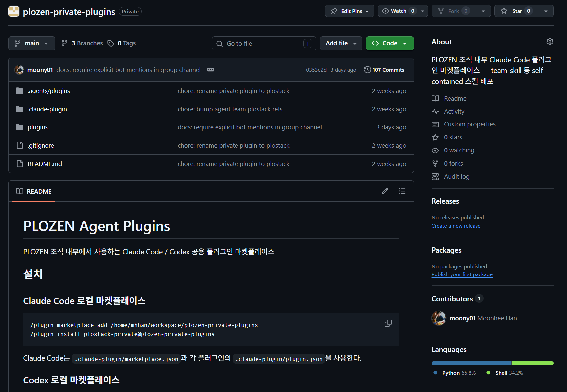
Task: Open the Star lists caret
Action: pos(546,11)
